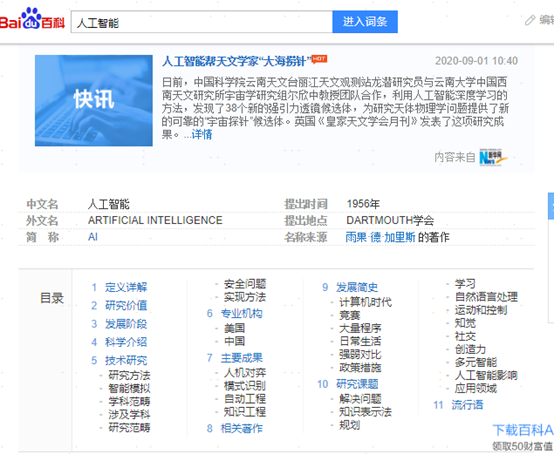Jump to subsection 日常生活
Image resolution: width=554 pixels, height=454 pixels.
(360, 341)
